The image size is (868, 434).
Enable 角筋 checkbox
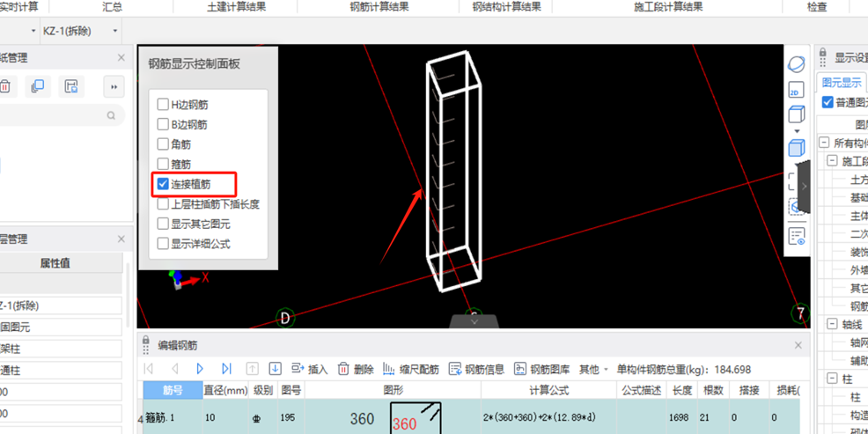click(163, 143)
